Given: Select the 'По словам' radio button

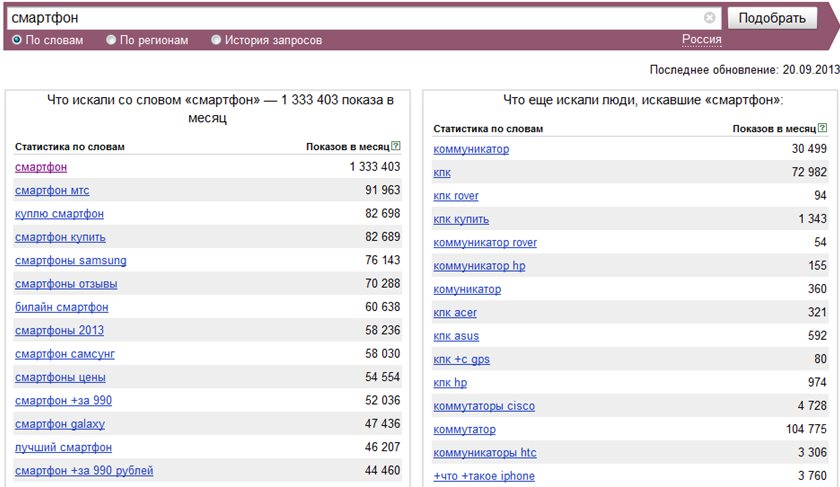Looking at the screenshot, I should [17, 40].
